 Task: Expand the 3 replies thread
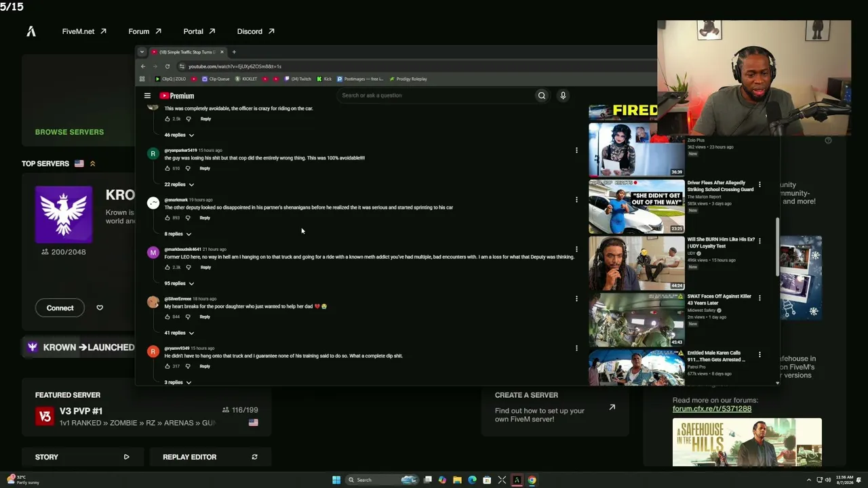pyautogui.click(x=178, y=382)
